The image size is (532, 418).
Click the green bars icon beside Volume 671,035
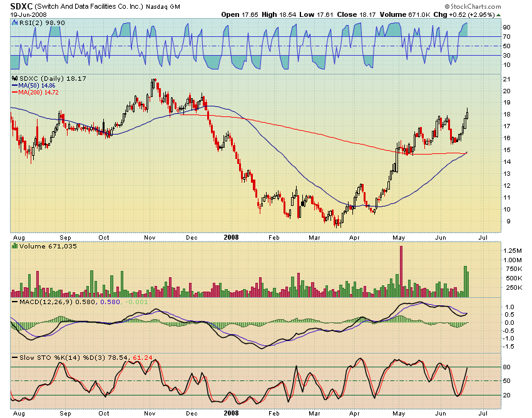(15, 246)
